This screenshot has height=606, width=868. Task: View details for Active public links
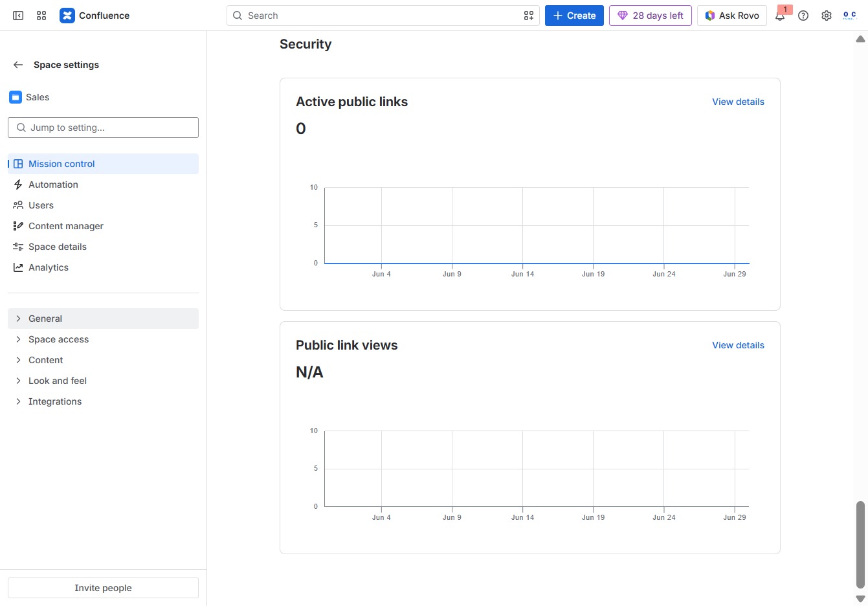point(738,102)
